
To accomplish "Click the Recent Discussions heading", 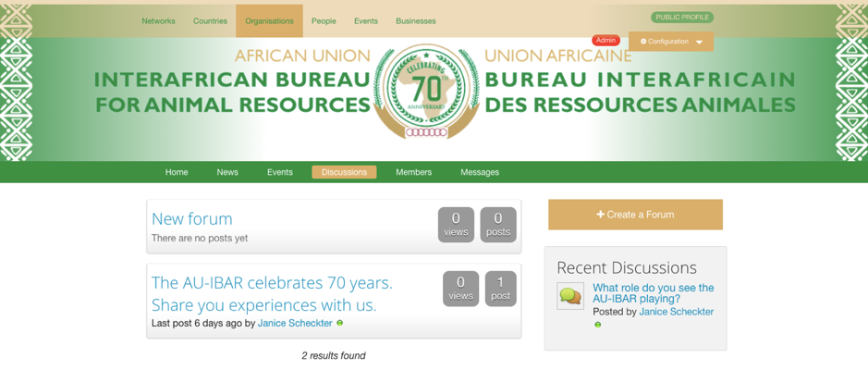I will click(x=627, y=268).
